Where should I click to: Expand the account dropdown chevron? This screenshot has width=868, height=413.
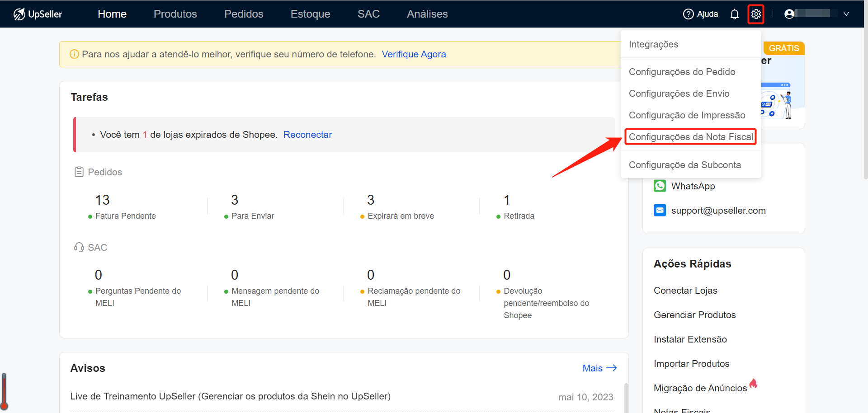click(846, 14)
